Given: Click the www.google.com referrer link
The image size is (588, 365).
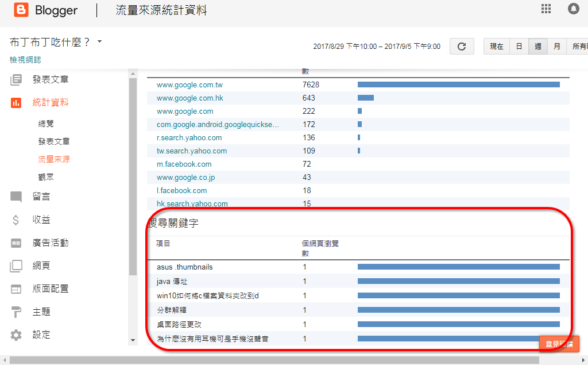Looking at the screenshot, I should (185, 111).
